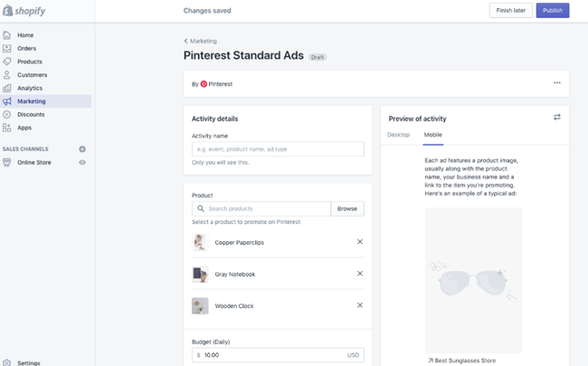View Online Store via eye icon
This screenshot has height=366, width=588.
coord(82,162)
